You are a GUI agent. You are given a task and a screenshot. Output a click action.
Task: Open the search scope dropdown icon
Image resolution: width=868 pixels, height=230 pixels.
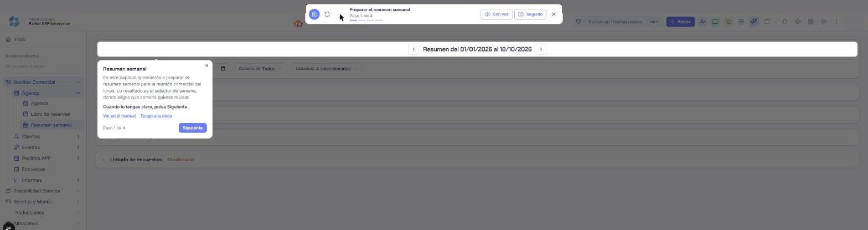click(580, 22)
